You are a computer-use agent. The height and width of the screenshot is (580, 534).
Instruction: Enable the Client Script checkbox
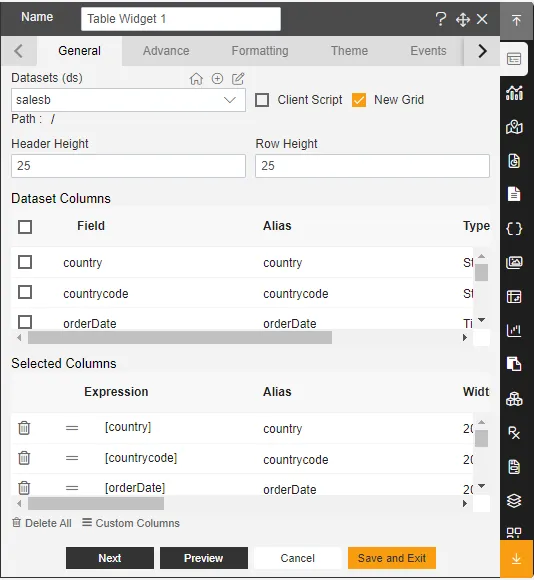262,100
